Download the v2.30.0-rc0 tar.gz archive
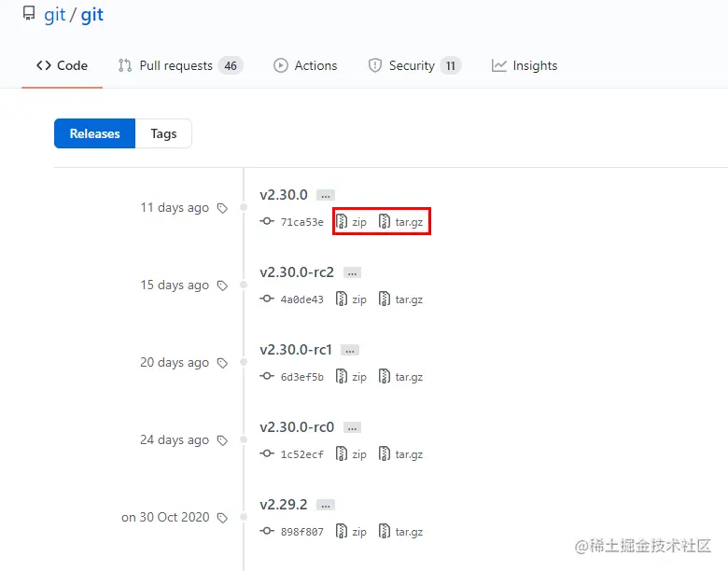Screen dimensions: 728x571 400,454
